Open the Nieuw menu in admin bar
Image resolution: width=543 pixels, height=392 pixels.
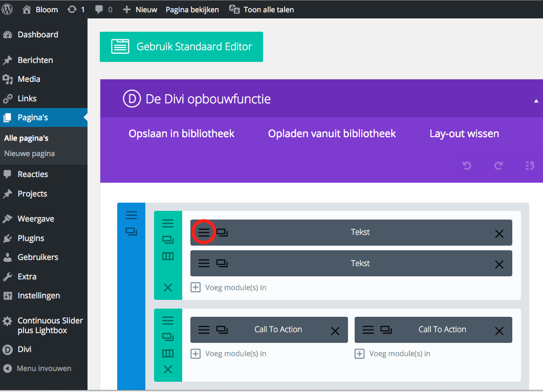(140, 10)
